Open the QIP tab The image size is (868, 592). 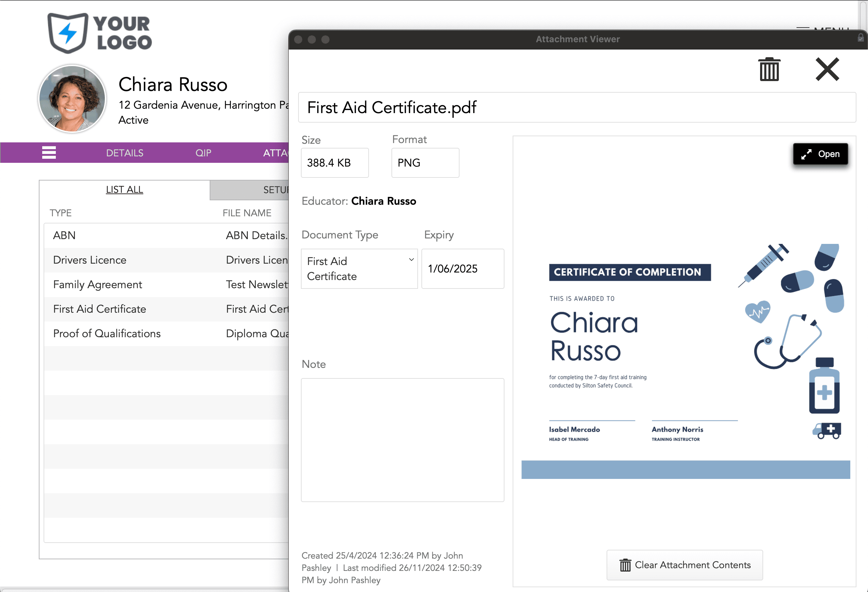click(x=203, y=153)
